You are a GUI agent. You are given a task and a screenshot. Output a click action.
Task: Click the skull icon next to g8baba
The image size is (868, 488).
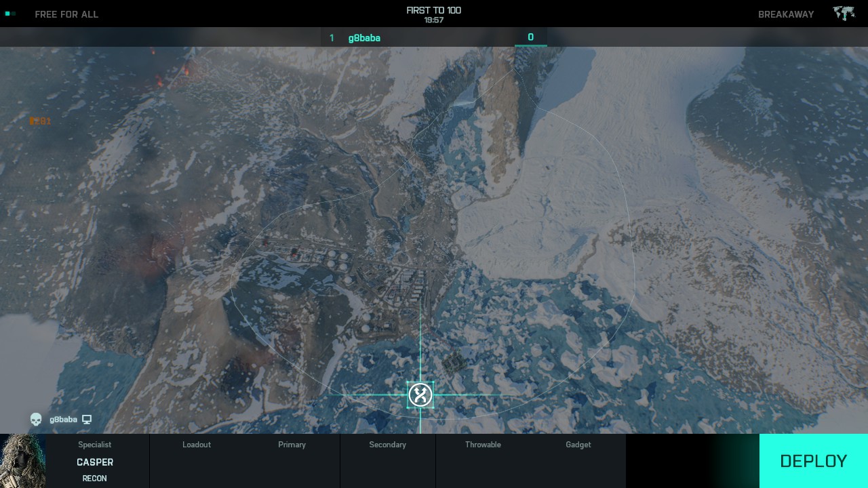[36, 420]
